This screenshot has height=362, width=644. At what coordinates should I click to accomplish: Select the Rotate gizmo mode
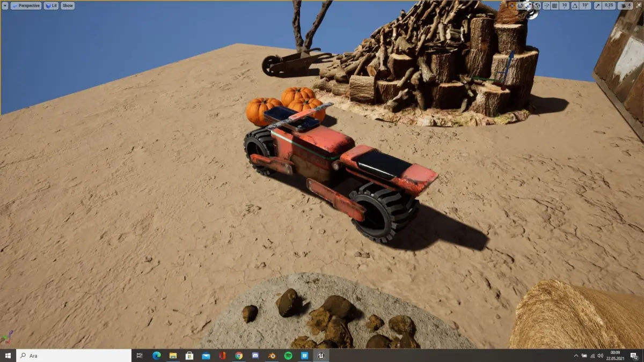tap(520, 5)
